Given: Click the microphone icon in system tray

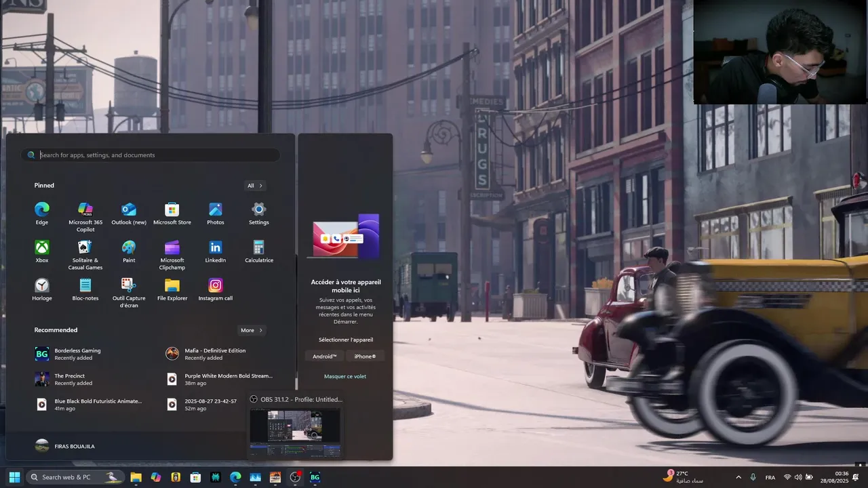Looking at the screenshot, I should point(753,477).
